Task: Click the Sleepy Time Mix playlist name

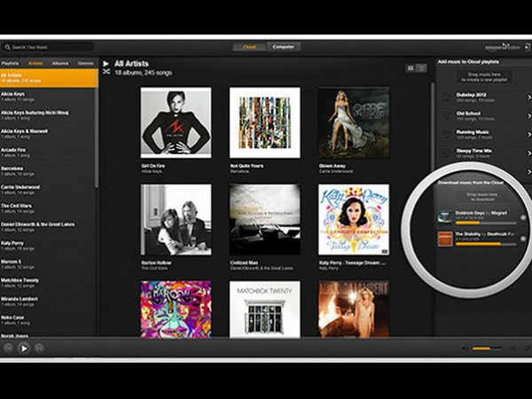Action: point(474,151)
